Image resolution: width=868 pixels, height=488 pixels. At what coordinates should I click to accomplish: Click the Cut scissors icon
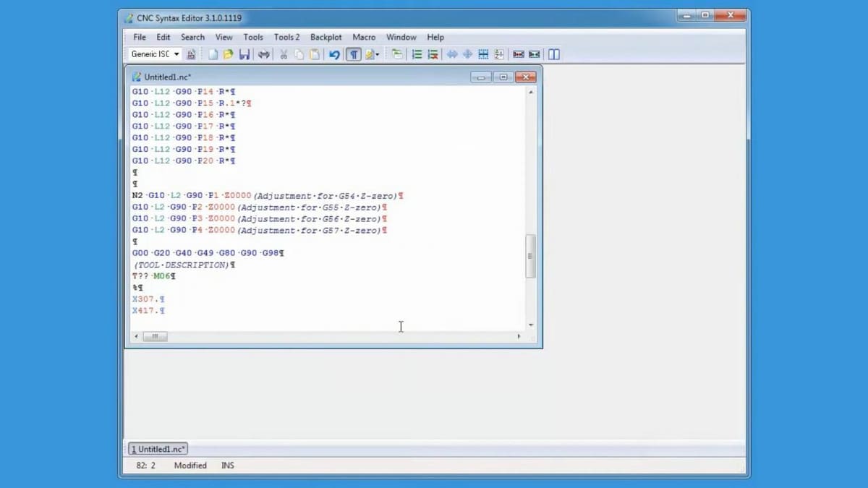pos(284,54)
